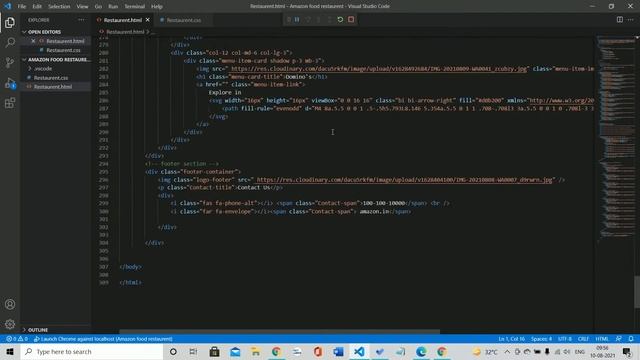This screenshot has width=640, height=360.
Task: Click the code minimap
Action: [616, 139]
